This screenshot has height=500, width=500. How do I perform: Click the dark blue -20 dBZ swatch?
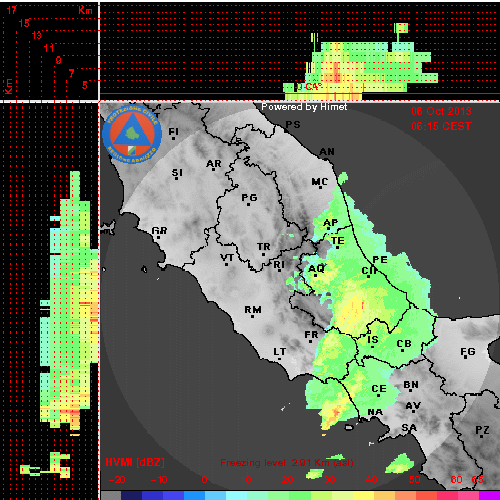(x=131, y=496)
